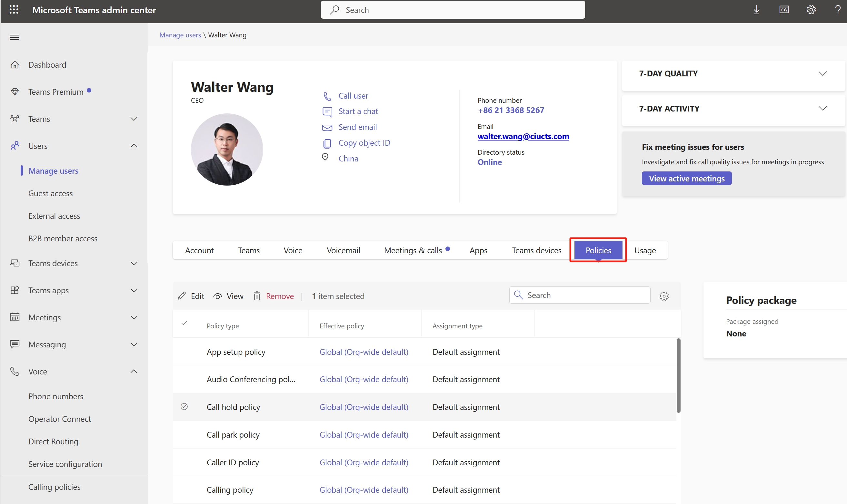The height and width of the screenshot is (504, 847).
Task: Switch to the Account tab
Action: coord(199,250)
